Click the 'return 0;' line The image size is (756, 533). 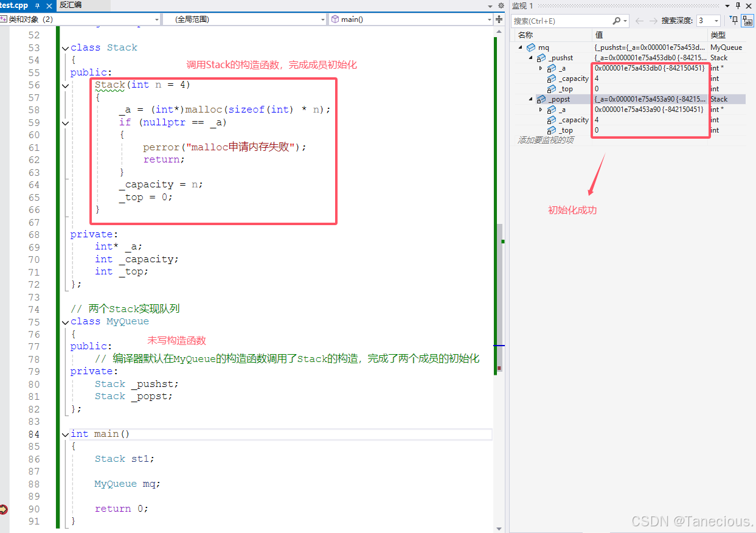pos(121,509)
